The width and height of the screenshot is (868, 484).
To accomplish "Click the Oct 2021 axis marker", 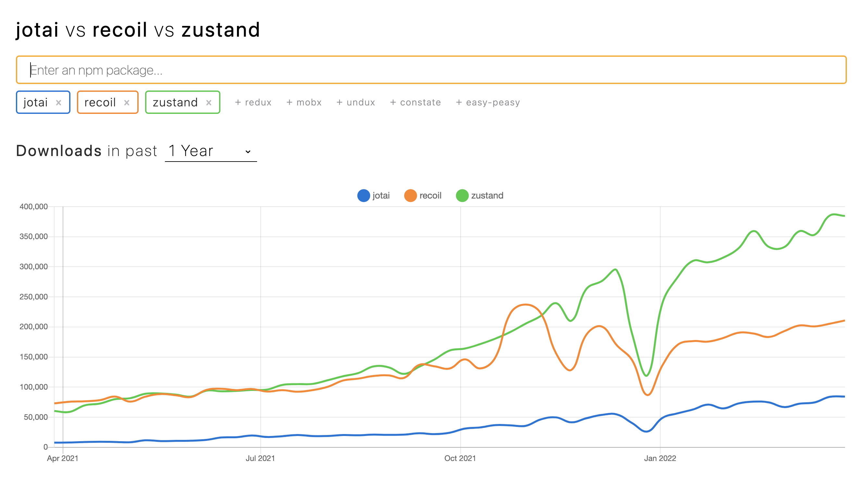I will [x=460, y=458].
